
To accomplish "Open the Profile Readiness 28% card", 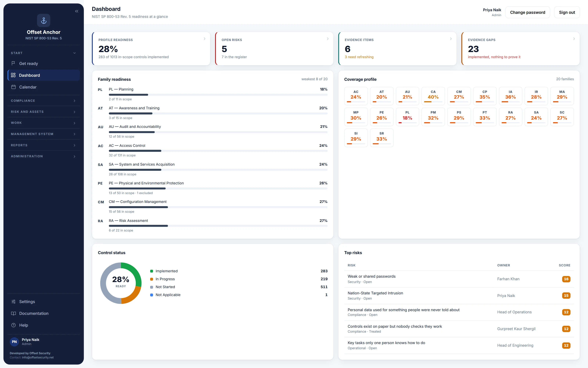I will tap(151, 49).
